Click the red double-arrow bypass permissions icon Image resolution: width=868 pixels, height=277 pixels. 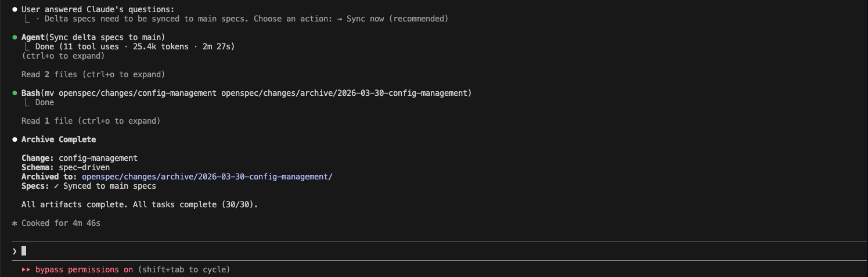26,269
